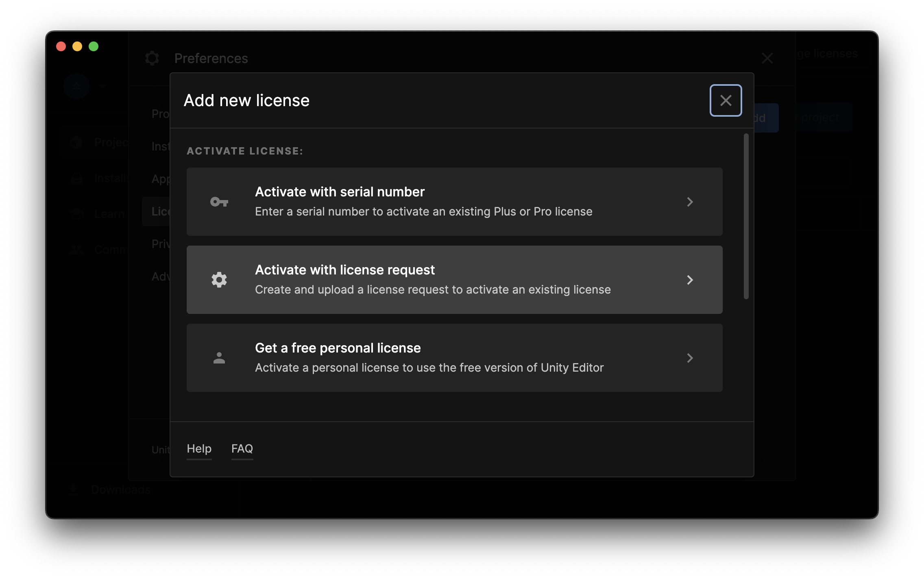
Task: Click the person icon for personal license
Action: [x=219, y=358]
